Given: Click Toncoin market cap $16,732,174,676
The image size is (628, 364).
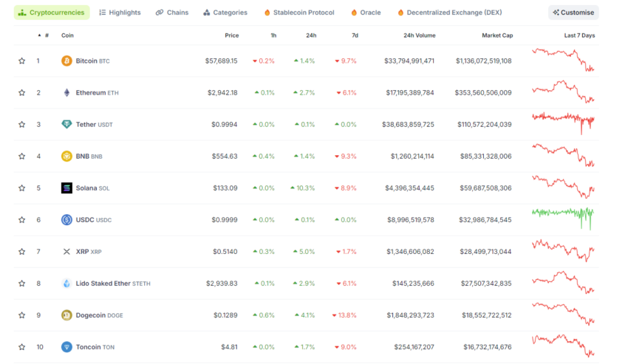Looking at the screenshot, I should [x=488, y=347].
